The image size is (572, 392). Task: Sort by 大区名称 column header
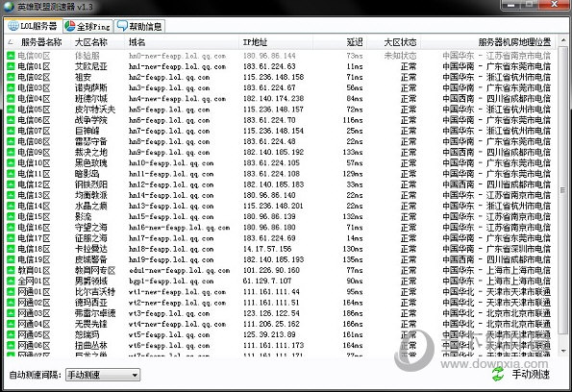point(90,42)
